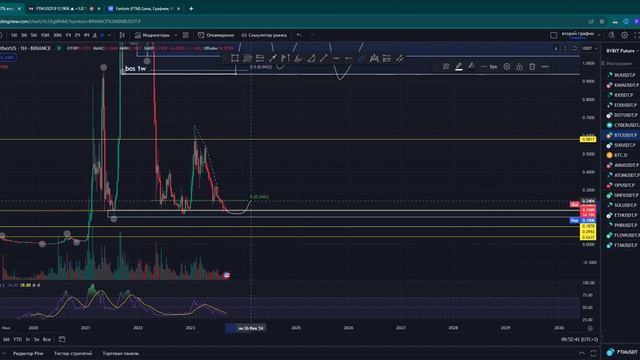This screenshot has height=360, width=640.
Task: Select the 4ч timeframe
Action: (86, 36)
